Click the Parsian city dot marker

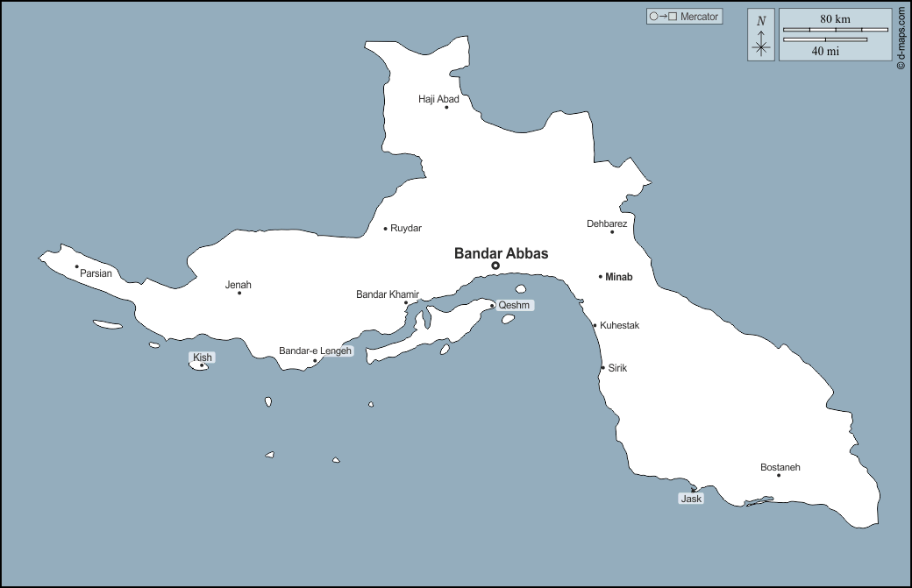click(77, 266)
